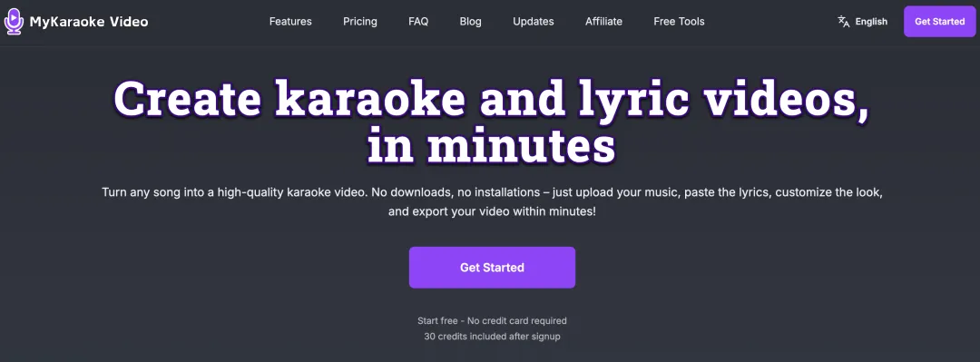Open the Blog nav link
Screen dimensions: 980x362
tap(471, 21)
